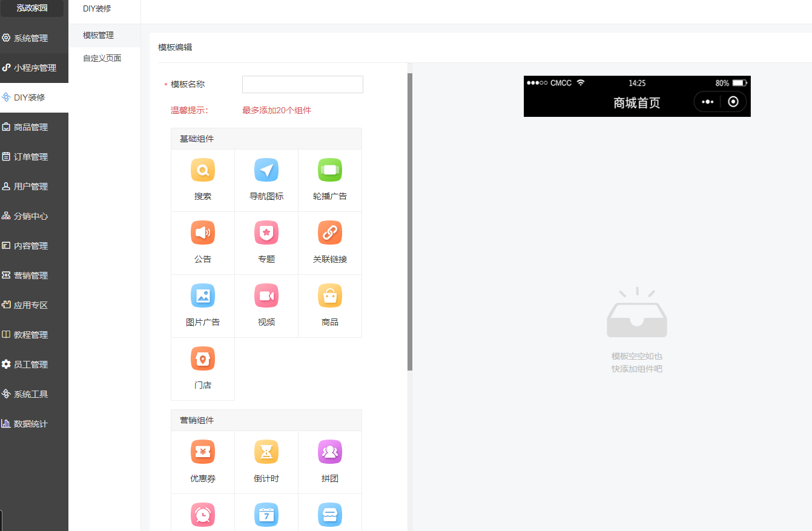
Task: Click the 模板名称 text input field
Action: point(302,85)
